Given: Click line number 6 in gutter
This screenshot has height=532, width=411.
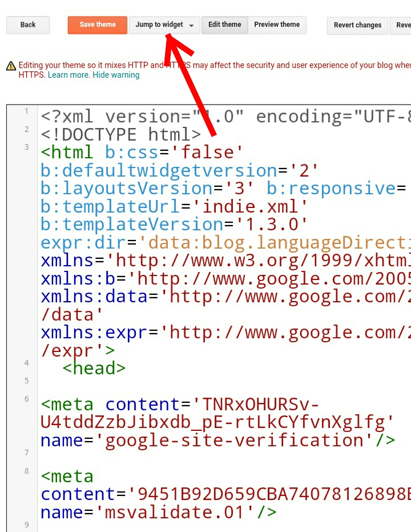Looking at the screenshot, I should point(26,399).
